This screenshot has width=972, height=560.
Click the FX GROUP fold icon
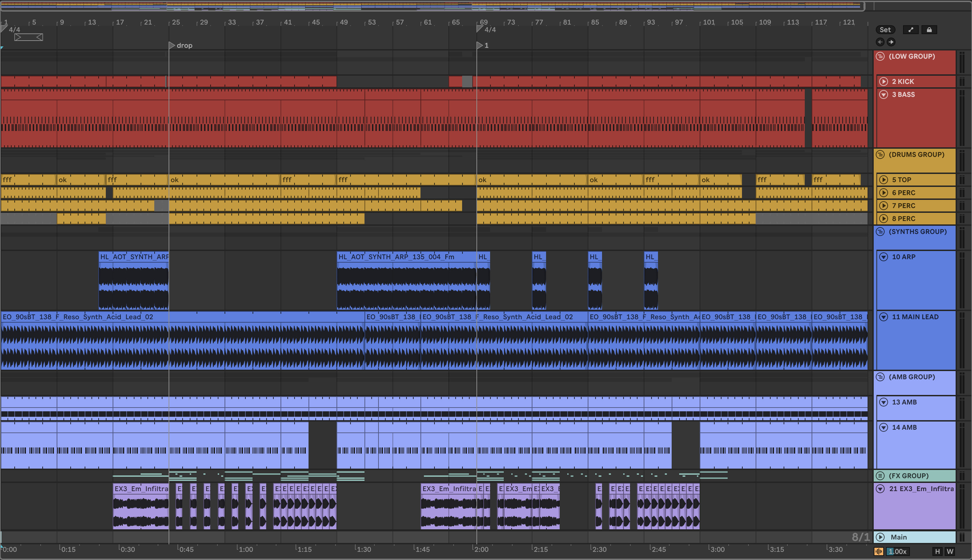(x=880, y=476)
